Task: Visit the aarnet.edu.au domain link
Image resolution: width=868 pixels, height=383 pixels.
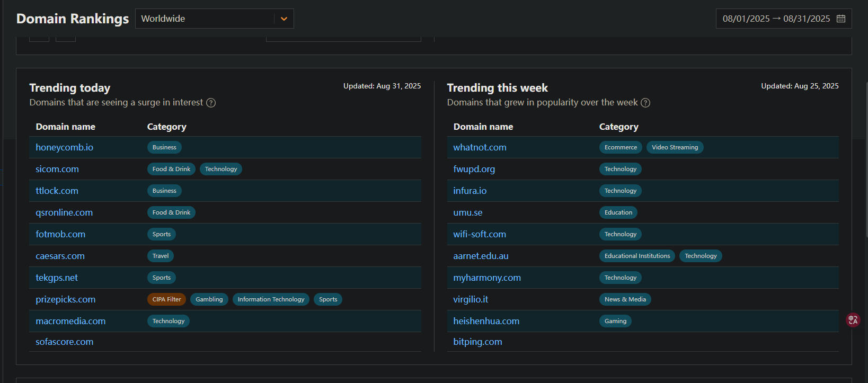Action: [481, 256]
